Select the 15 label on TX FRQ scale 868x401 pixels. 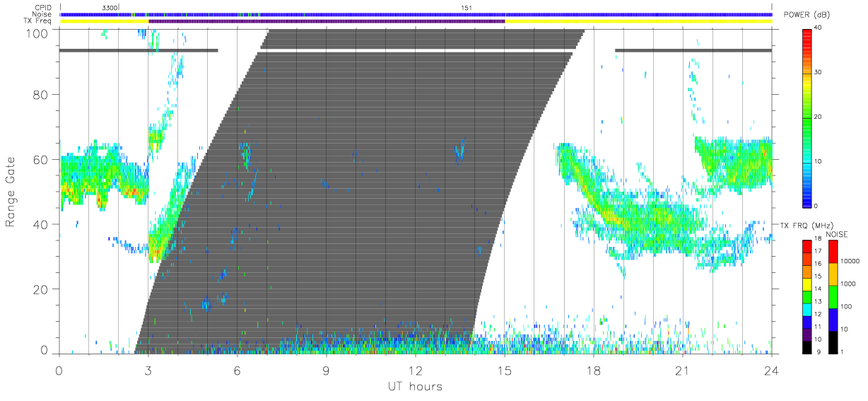[x=819, y=277]
